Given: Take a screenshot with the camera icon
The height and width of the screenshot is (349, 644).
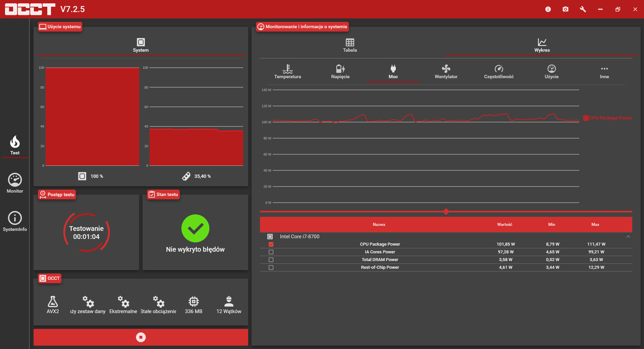Looking at the screenshot, I should (566, 9).
